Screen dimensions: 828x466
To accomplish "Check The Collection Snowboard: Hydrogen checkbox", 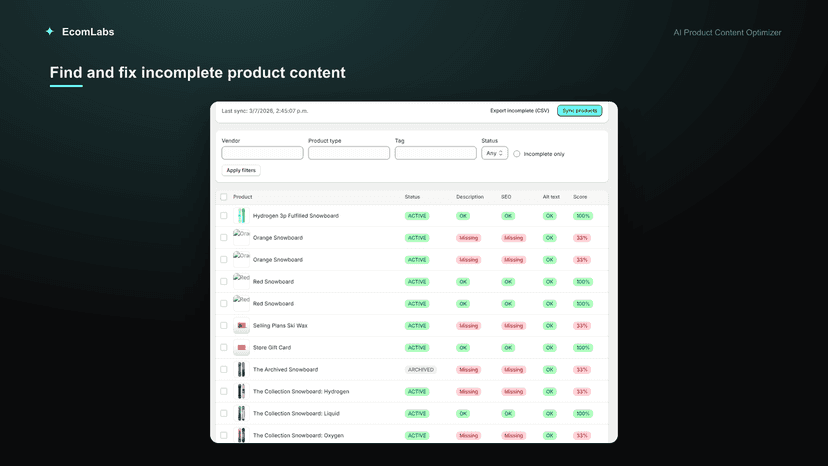I will coord(224,392).
